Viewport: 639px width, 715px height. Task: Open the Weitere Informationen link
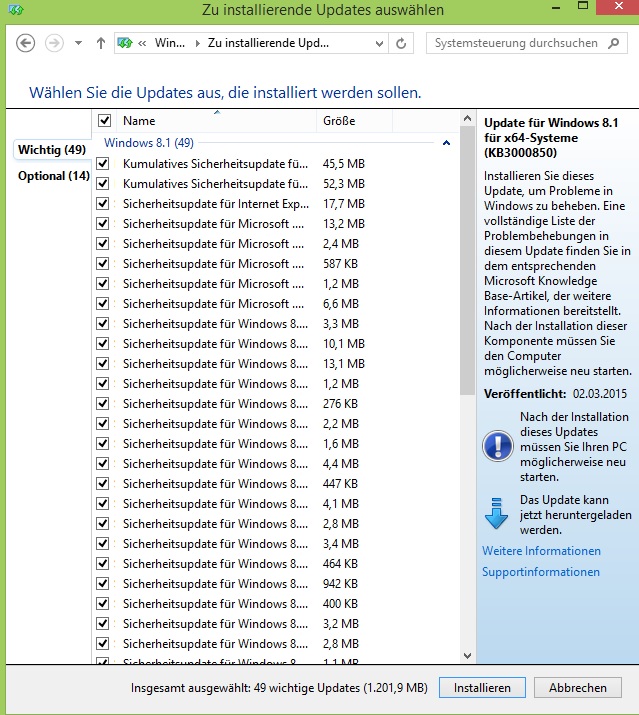pyautogui.click(x=541, y=551)
